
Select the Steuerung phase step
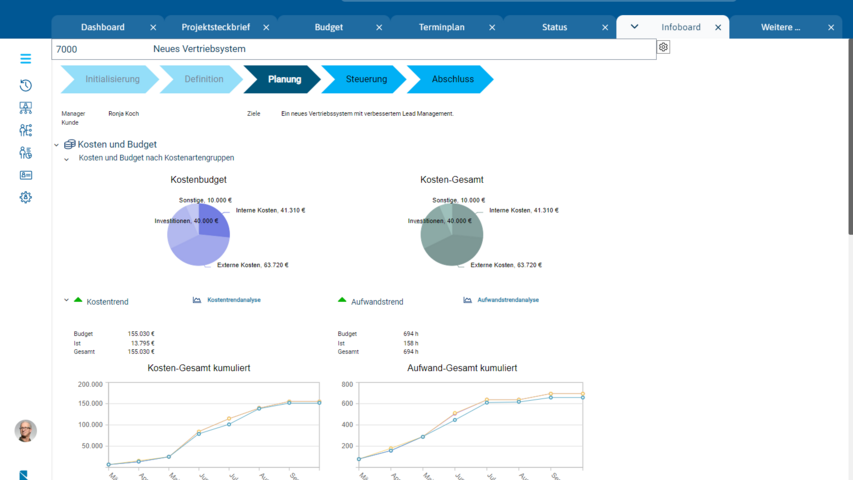(x=366, y=79)
